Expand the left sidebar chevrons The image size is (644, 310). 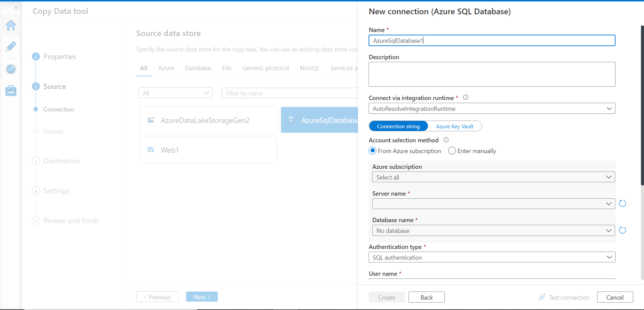(x=16, y=7)
